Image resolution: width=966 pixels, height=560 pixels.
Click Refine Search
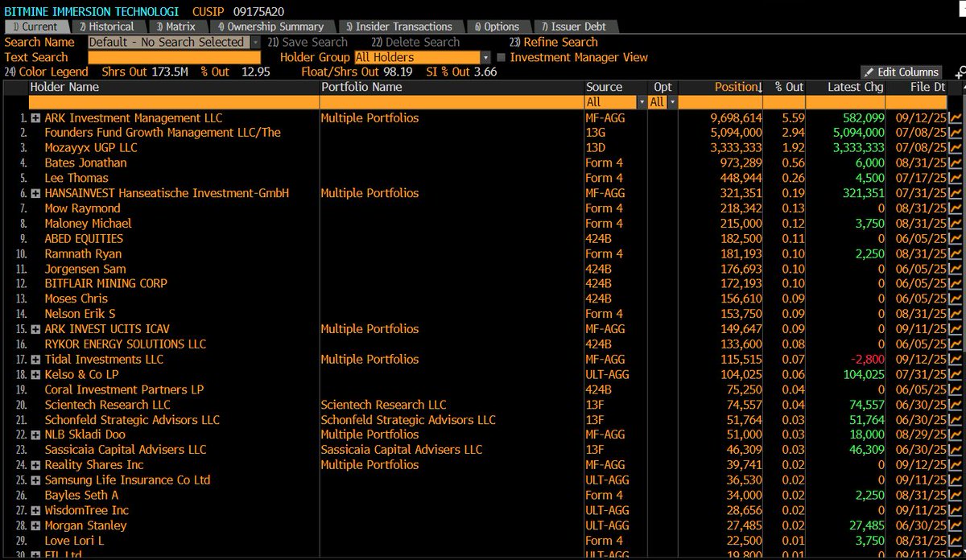[x=554, y=42]
